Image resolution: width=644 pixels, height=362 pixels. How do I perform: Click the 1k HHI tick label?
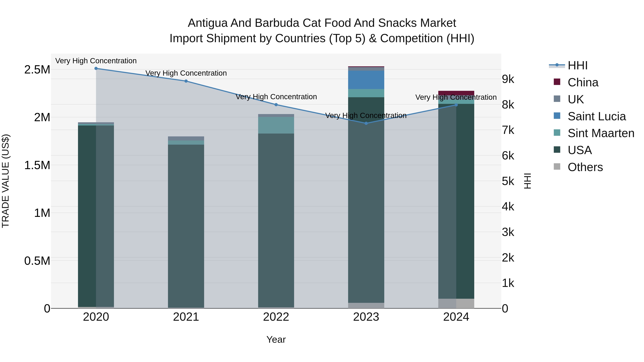coord(508,283)
